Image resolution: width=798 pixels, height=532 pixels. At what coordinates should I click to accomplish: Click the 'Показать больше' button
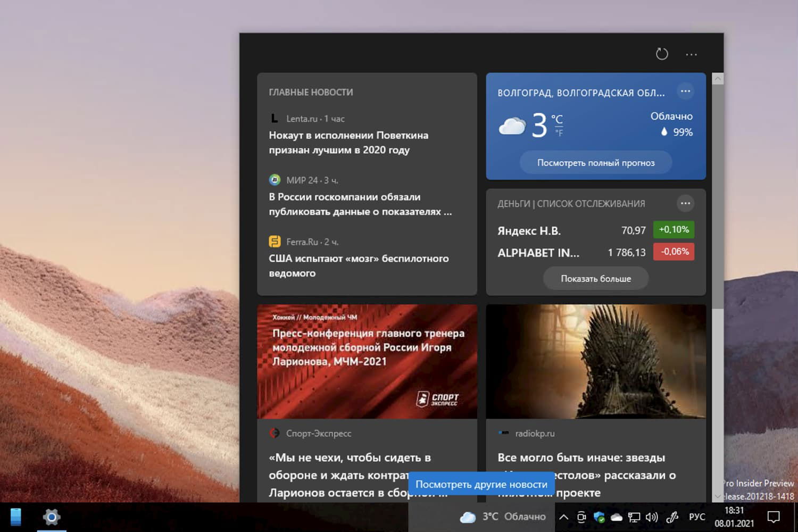[x=595, y=279]
